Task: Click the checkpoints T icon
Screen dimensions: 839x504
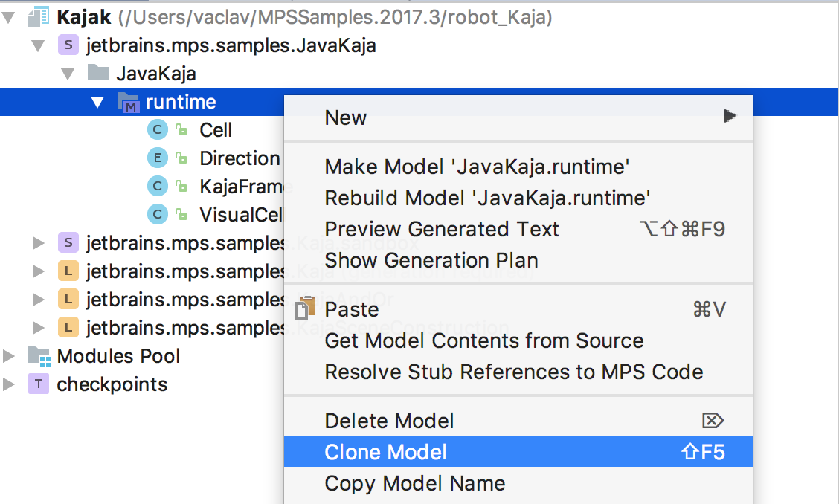Action: (39, 384)
